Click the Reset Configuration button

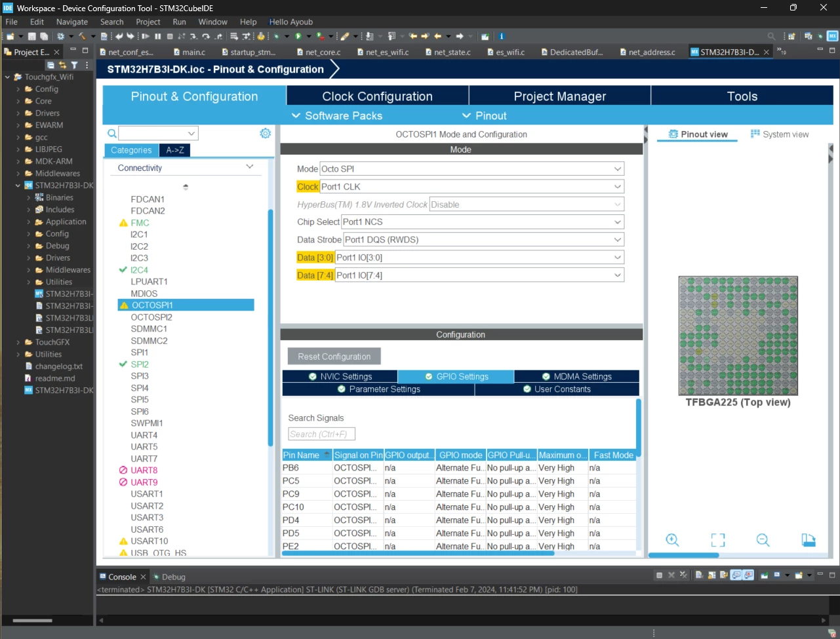point(334,357)
